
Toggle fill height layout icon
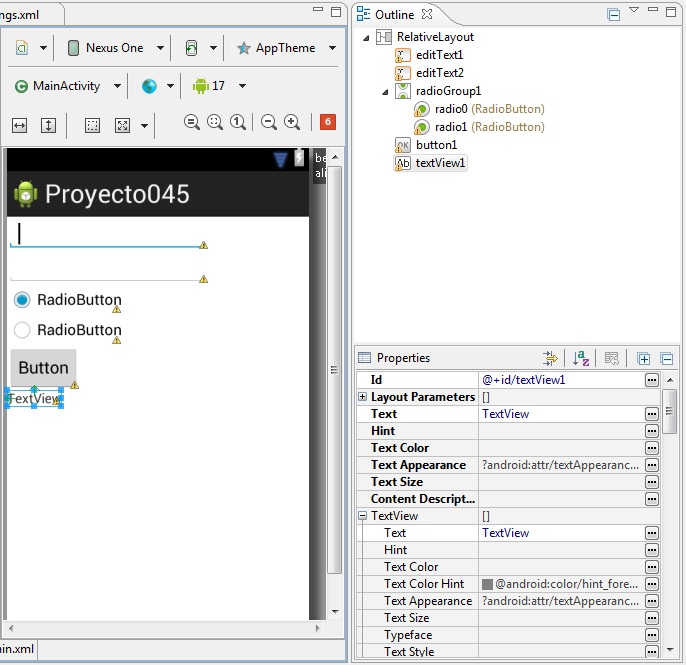coord(48,126)
